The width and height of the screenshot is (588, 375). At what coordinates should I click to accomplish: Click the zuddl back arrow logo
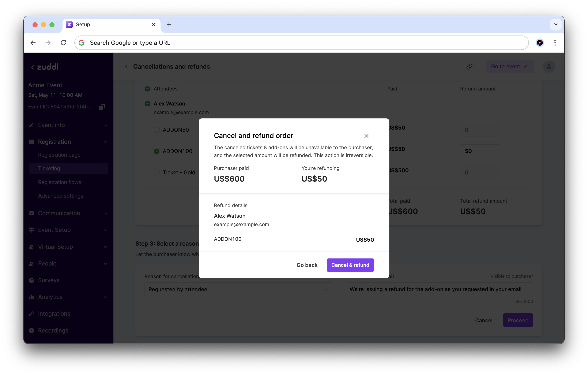(x=45, y=67)
